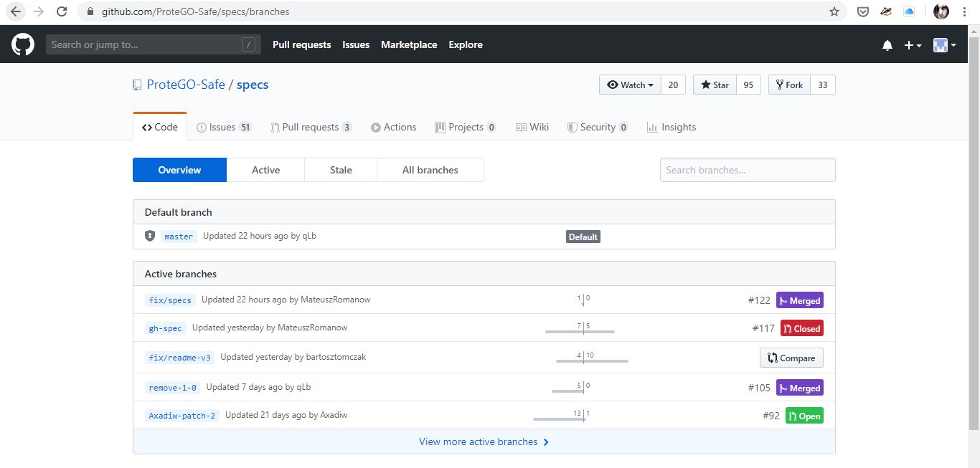This screenshot has height=468, width=980.
Task: Open the Chrome profile avatar
Action: click(941, 11)
